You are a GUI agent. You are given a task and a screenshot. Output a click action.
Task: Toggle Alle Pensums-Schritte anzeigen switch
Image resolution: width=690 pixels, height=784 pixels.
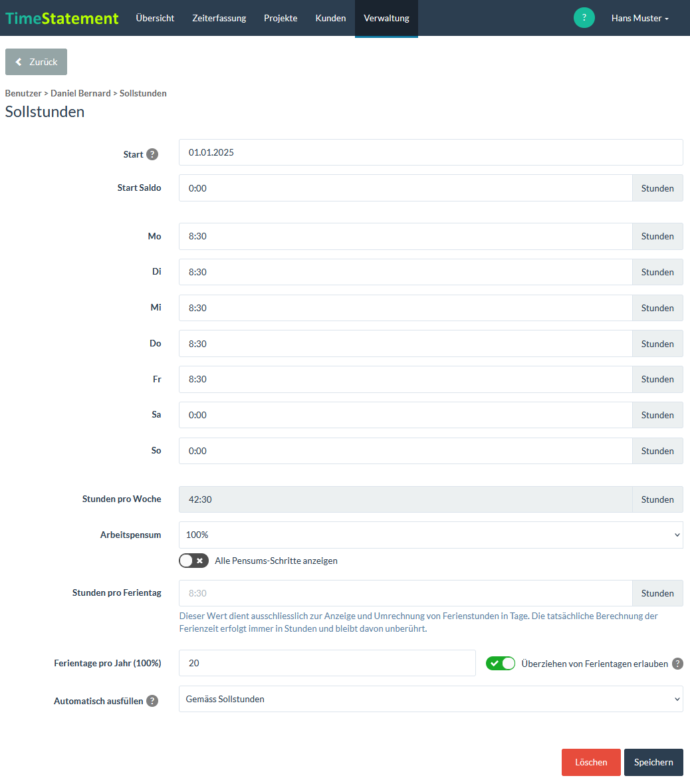(194, 561)
